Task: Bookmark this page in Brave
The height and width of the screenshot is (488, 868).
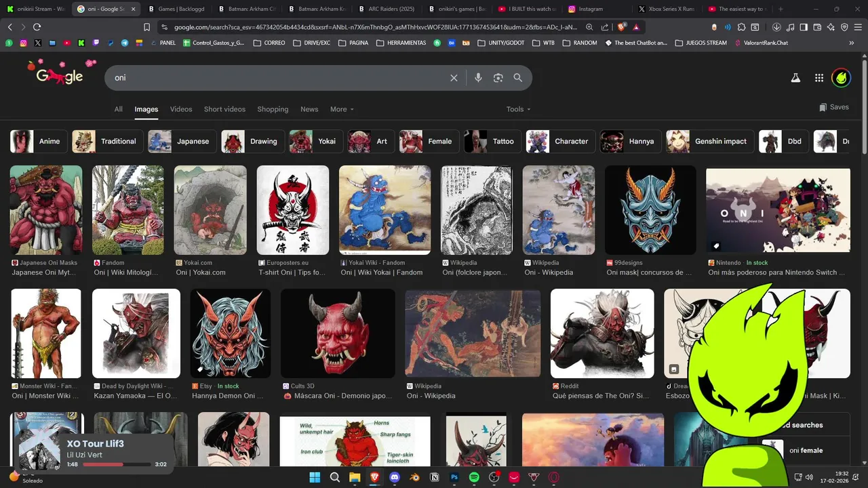Action: tap(146, 27)
